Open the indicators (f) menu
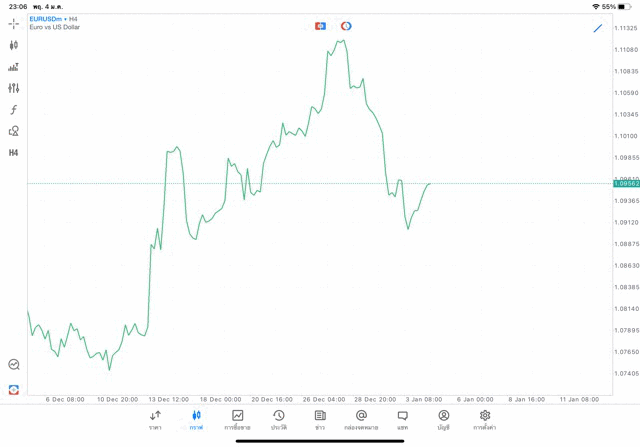 tap(14, 110)
